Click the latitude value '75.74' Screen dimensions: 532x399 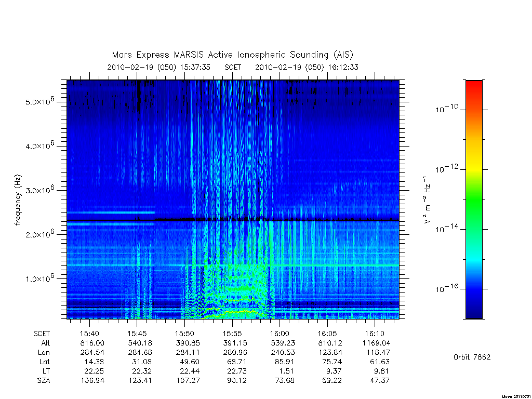tap(332, 362)
